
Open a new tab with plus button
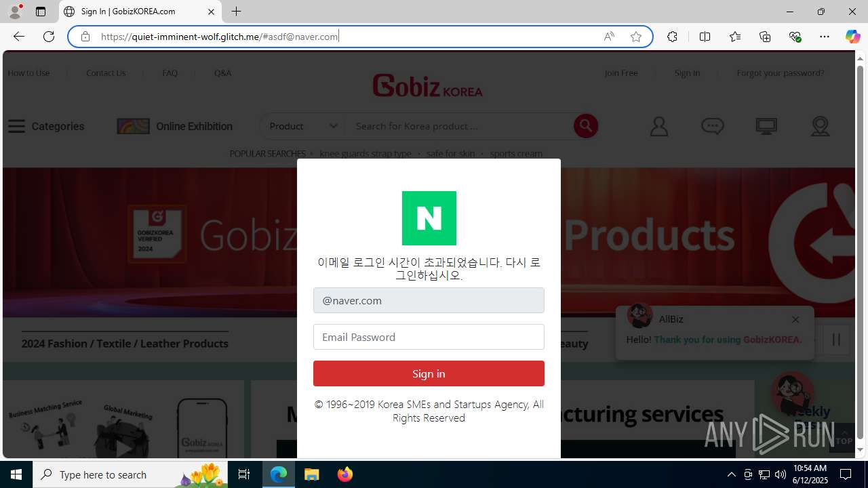(x=236, y=12)
